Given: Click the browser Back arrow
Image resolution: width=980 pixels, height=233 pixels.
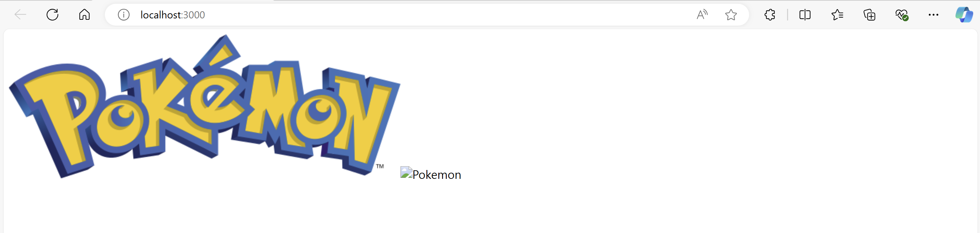Looking at the screenshot, I should tap(20, 15).
